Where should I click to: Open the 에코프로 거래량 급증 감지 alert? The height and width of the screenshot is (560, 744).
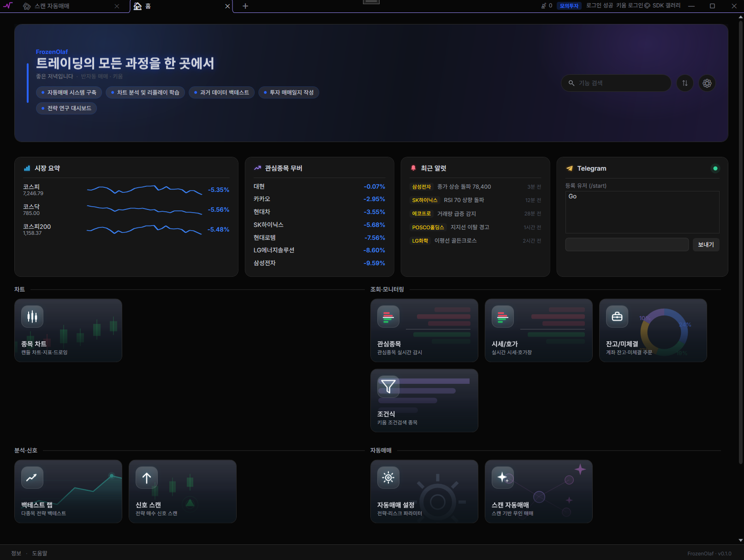pos(476,214)
